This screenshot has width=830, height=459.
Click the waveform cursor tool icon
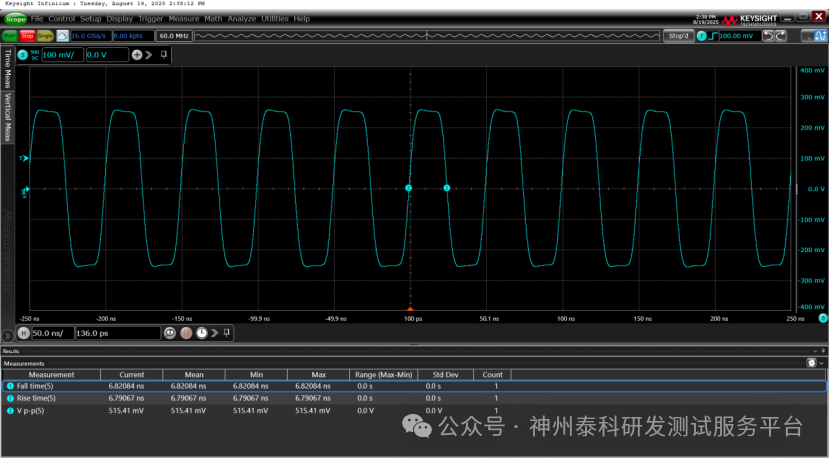(x=820, y=35)
